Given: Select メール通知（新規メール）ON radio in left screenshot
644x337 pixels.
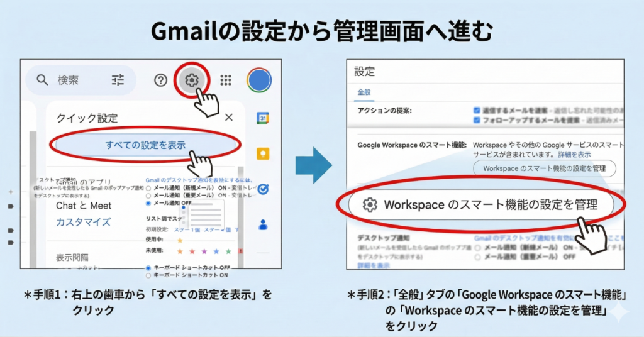Looking at the screenshot, I should 148,188.
